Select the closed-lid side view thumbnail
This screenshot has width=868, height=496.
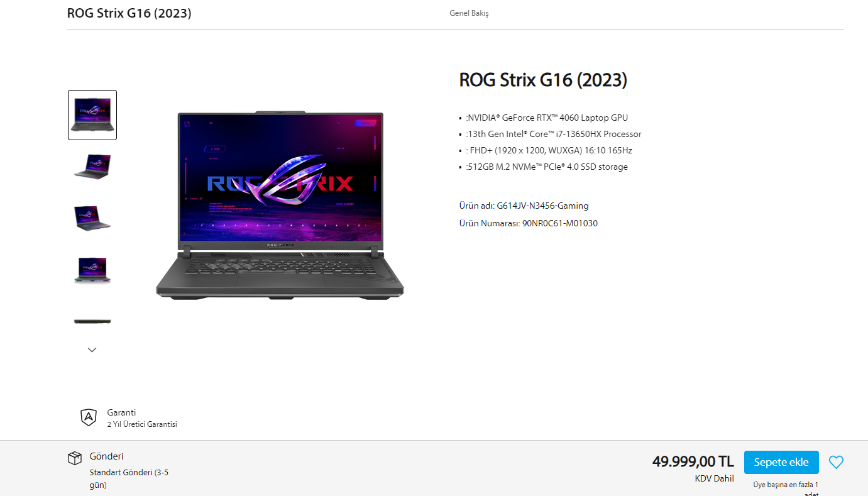tap(92, 321)
